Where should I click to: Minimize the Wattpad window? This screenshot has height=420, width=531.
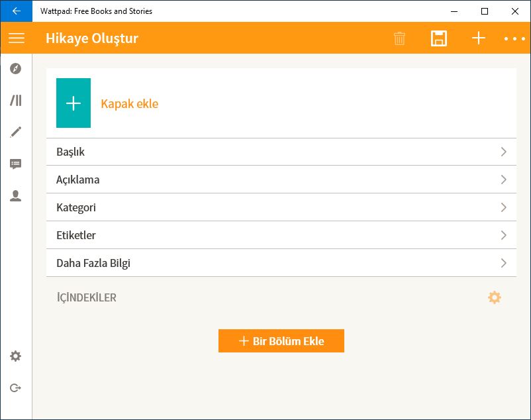(454, 11)
